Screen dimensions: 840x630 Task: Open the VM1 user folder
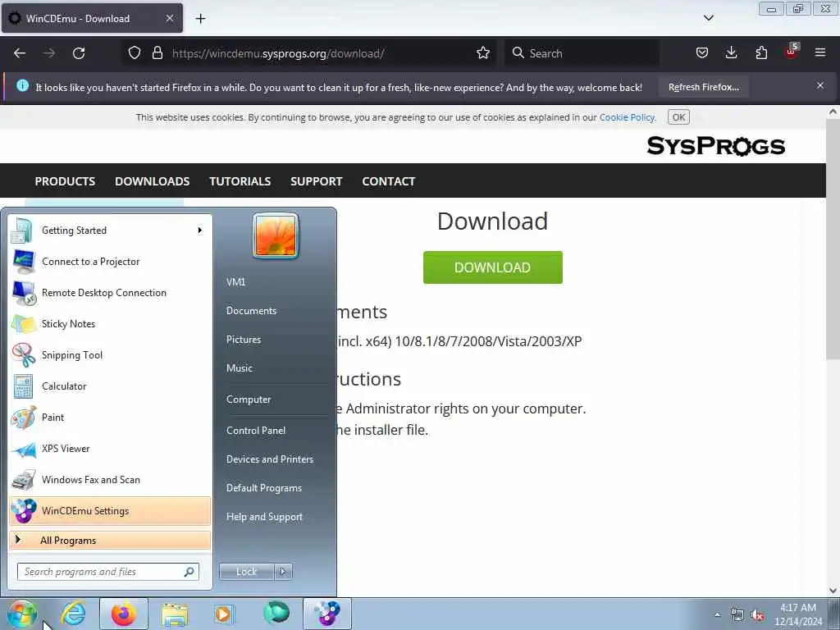tap(235, 282)
